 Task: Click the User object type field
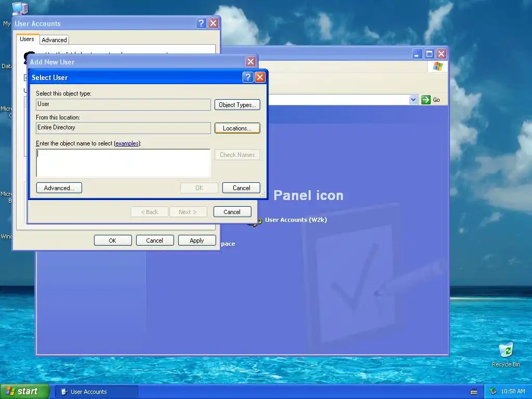[123, 104]
